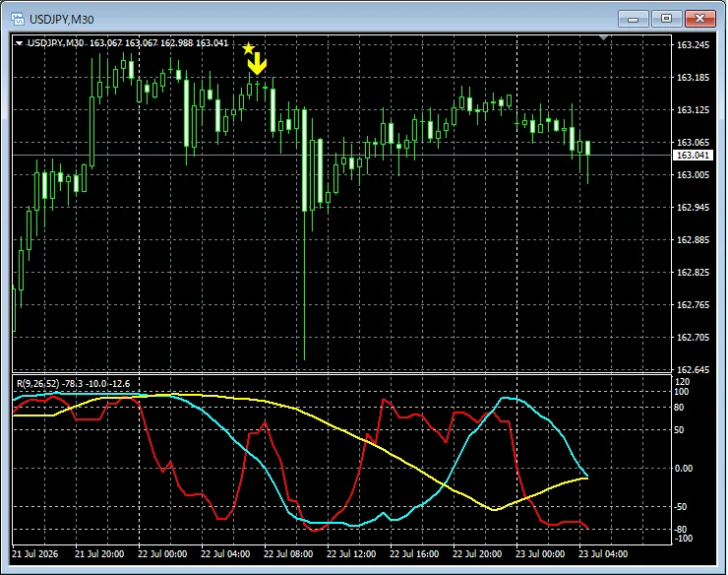Click indicator scale value 0.00
728x575 pixels.
coord(684,468)
